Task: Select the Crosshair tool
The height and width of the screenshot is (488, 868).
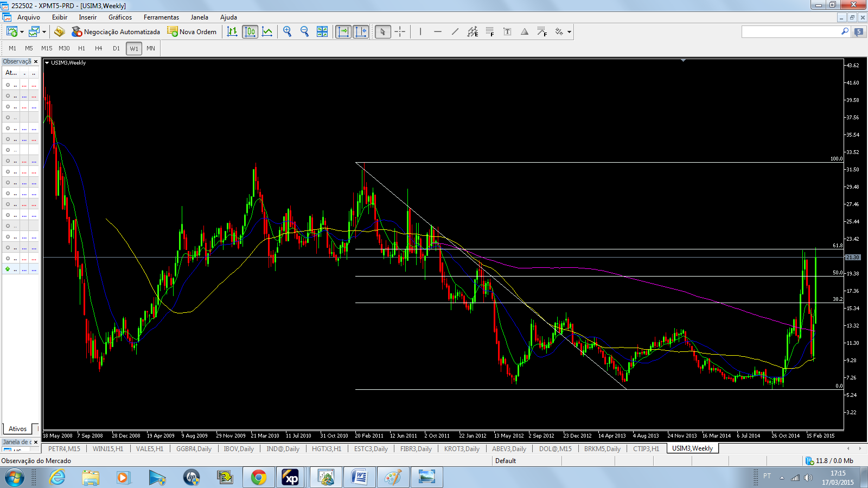Action: pyautogui.click(x=400, y=31)
